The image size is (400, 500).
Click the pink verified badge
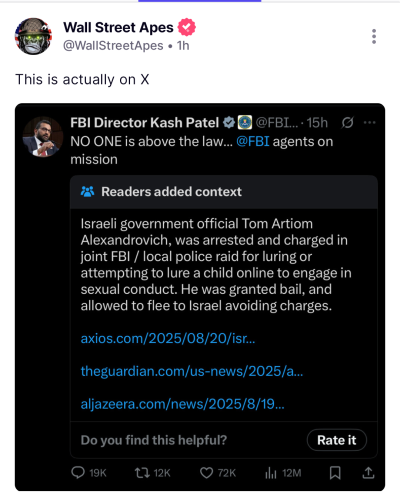(x=187, y=27)
